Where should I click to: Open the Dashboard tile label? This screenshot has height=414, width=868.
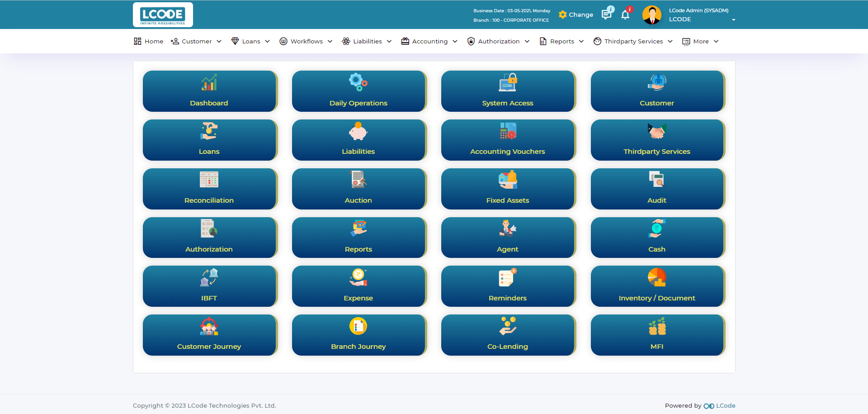point(209,103)
